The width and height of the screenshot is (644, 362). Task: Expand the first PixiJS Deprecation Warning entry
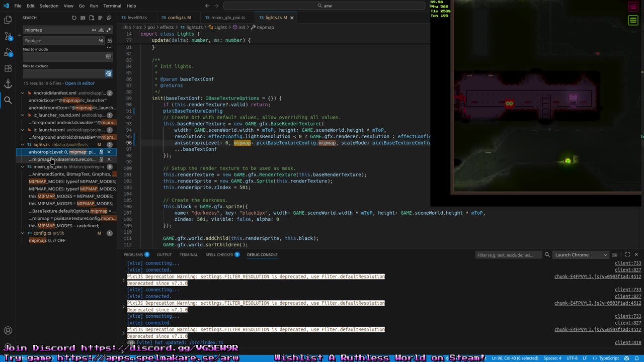pyautogui.click(x=124, y=280)
